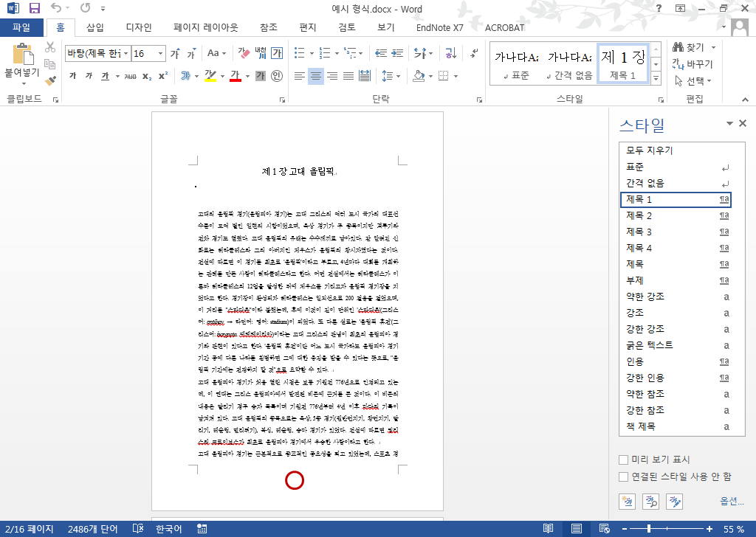This screenshot has height=537, width=756.
Task: Apply yellow text highlight color
Action: [x=210, y=76]
